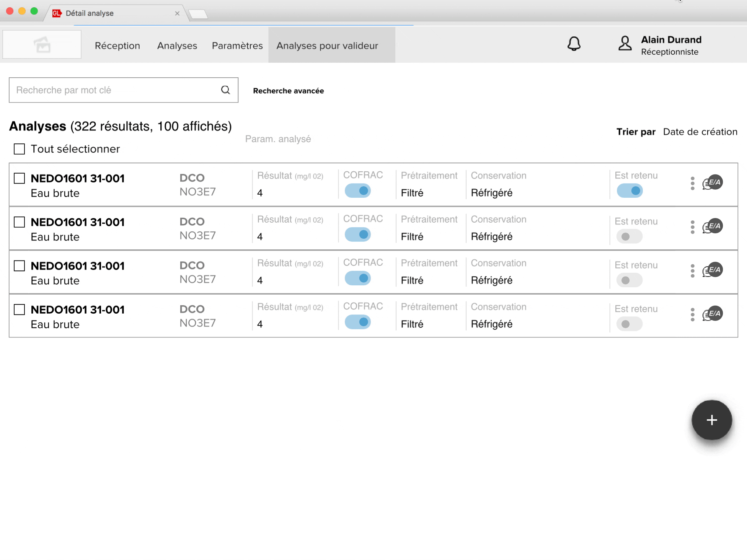This screenshot has width=747, height=560.
Task: Disable Est retenu toggle in first row
Action: (x=630, y=190)
